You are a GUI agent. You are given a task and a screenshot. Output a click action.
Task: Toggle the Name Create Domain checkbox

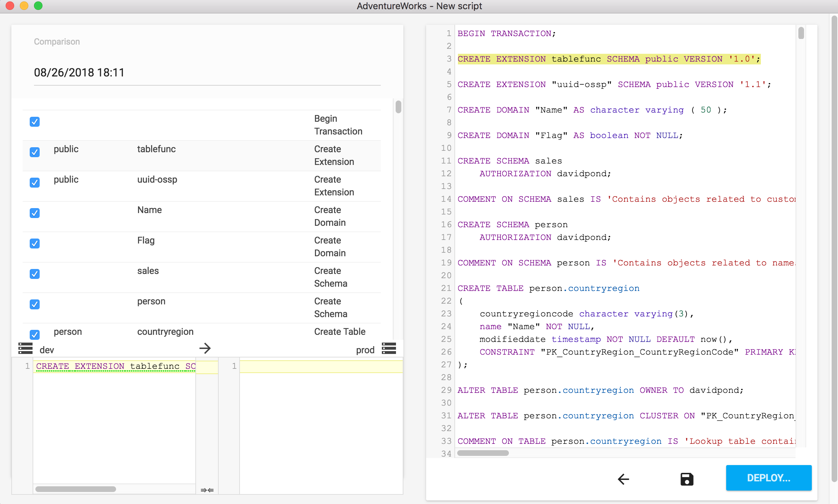click(x=35, y=213)
